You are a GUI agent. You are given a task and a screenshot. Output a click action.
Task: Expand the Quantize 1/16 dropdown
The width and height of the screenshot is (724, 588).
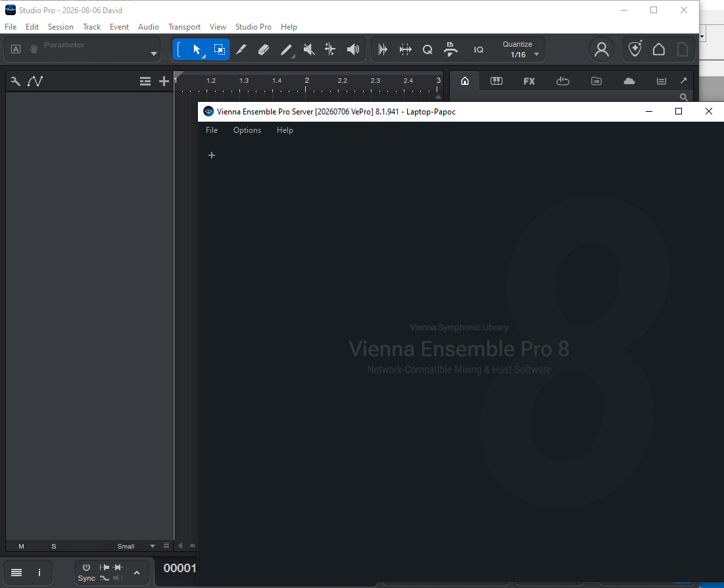click(x=537, y=55)
